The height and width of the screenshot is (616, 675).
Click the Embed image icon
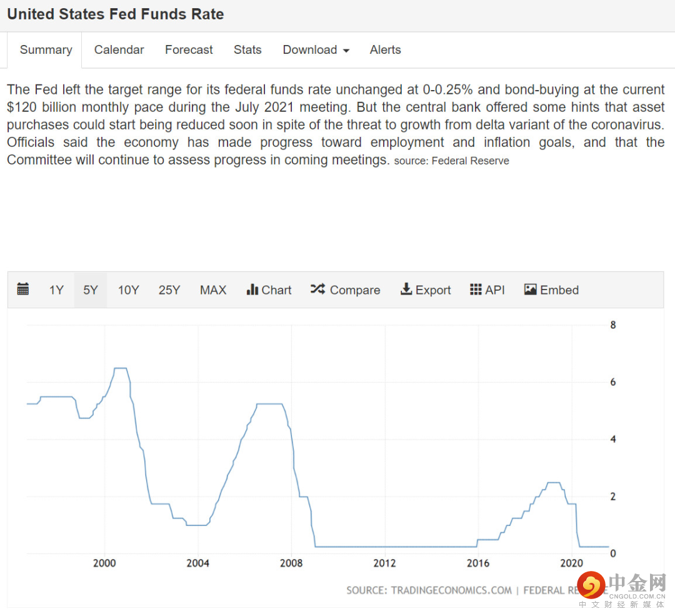[531, 290]
